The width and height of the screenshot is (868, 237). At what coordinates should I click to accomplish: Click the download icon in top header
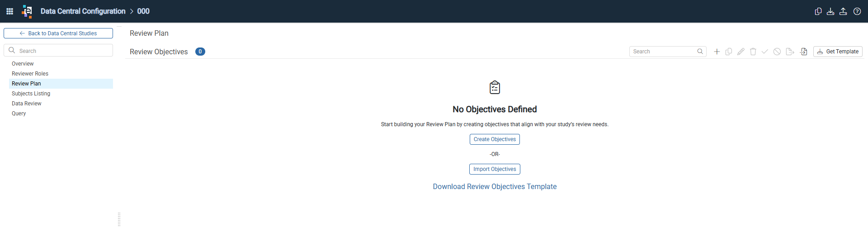pyautogui.click(x=830, y=11)
